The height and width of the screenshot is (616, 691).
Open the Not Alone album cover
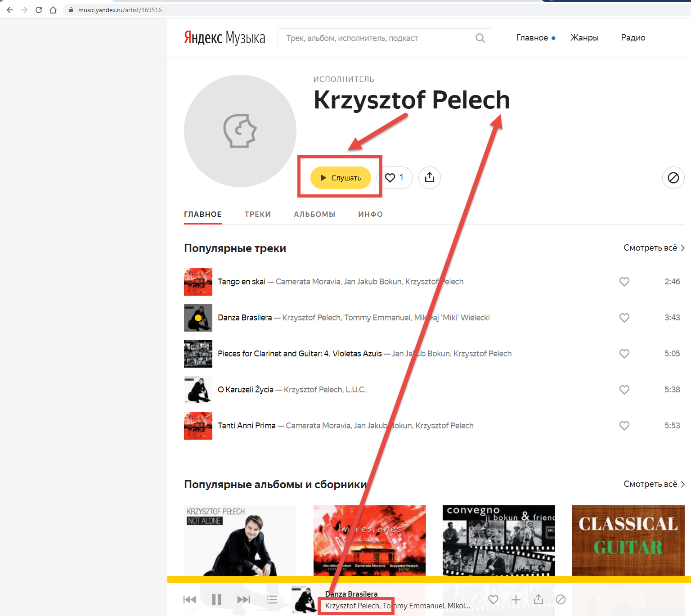pos(240,540)
